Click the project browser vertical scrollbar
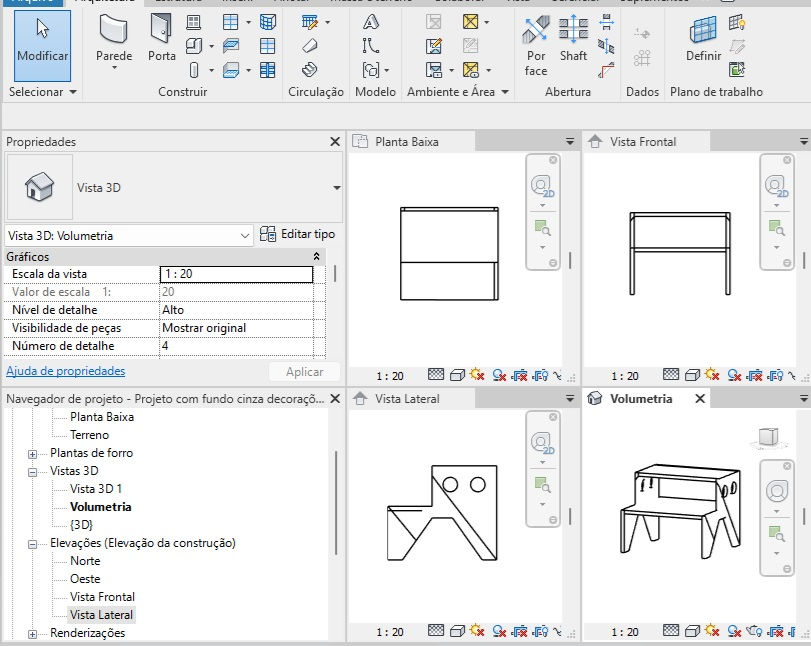This screenshot has width=811, height=646. click(336, 503)
